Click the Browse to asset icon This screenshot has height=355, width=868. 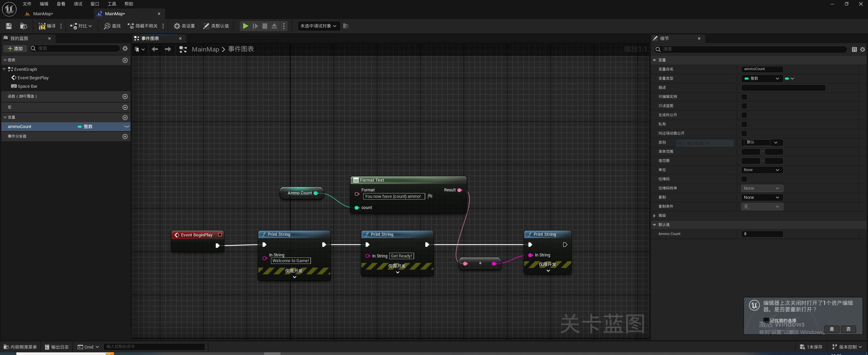[23, 26]
